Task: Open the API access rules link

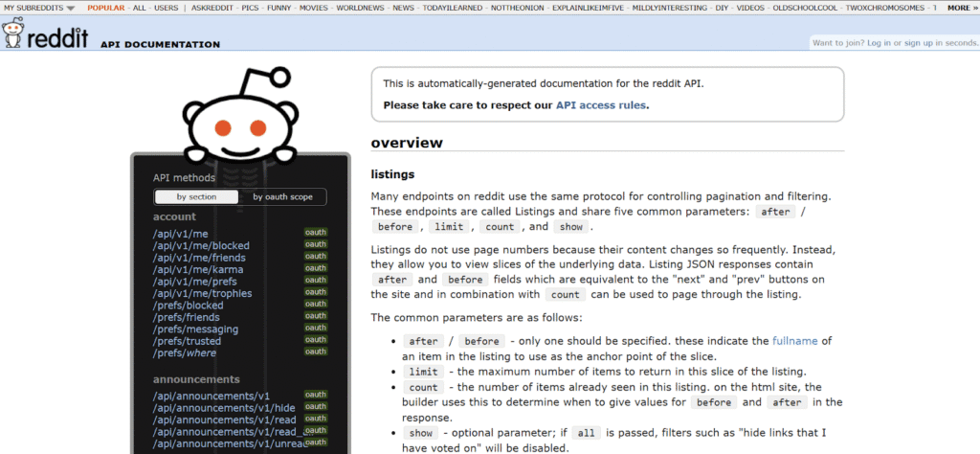Action: coord(600,105)
